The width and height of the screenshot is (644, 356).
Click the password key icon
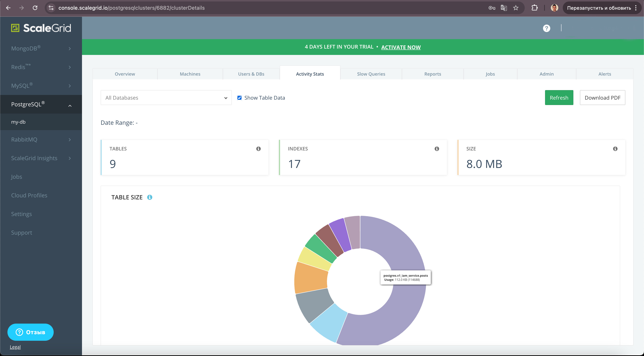point(492,8)
